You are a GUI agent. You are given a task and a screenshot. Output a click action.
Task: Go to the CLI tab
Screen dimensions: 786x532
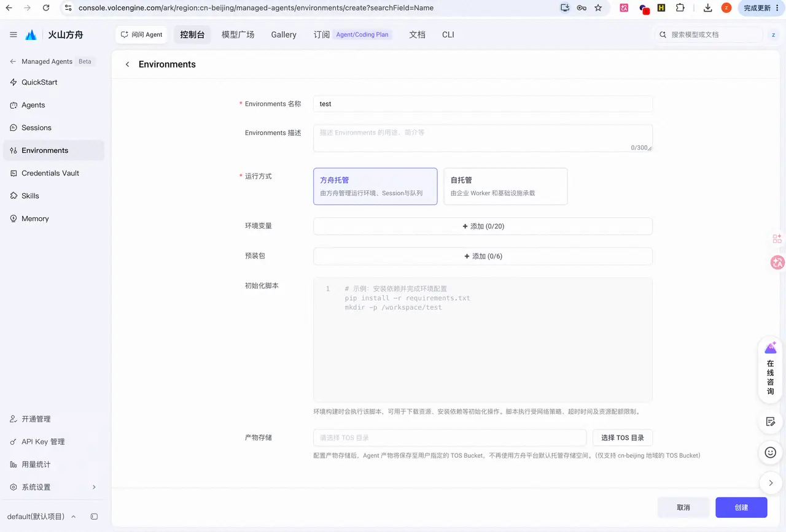coord(448,35)
